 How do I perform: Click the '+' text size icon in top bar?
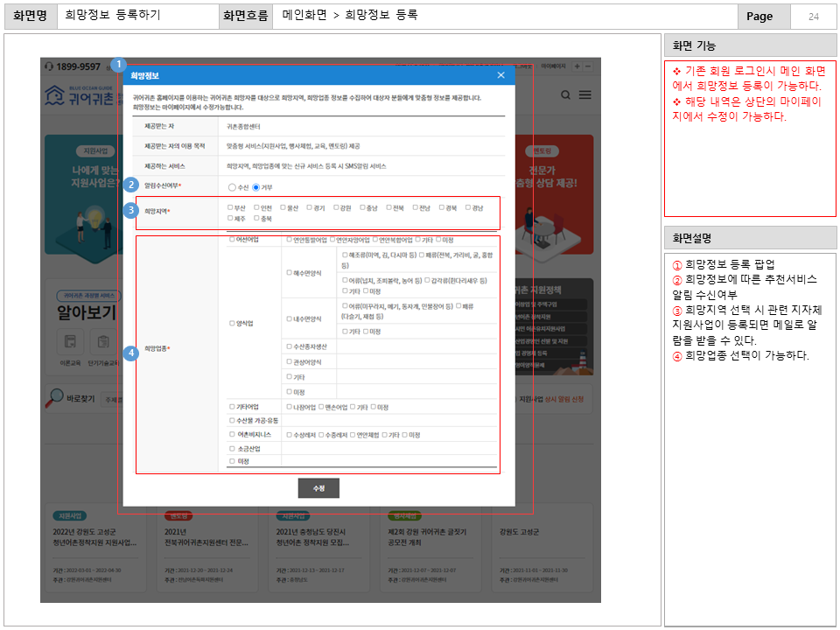[577, 66]
